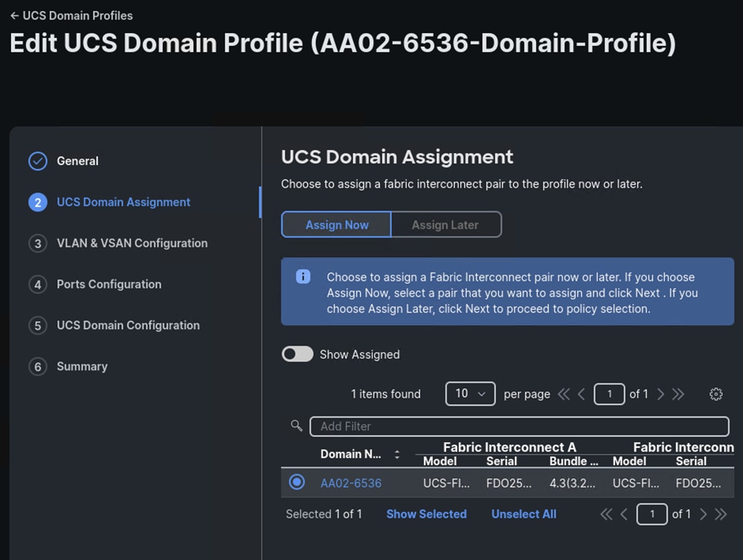Click the step 4 number badge
The height and width of the screenshot is (560, 743).
tap(38, 285)
